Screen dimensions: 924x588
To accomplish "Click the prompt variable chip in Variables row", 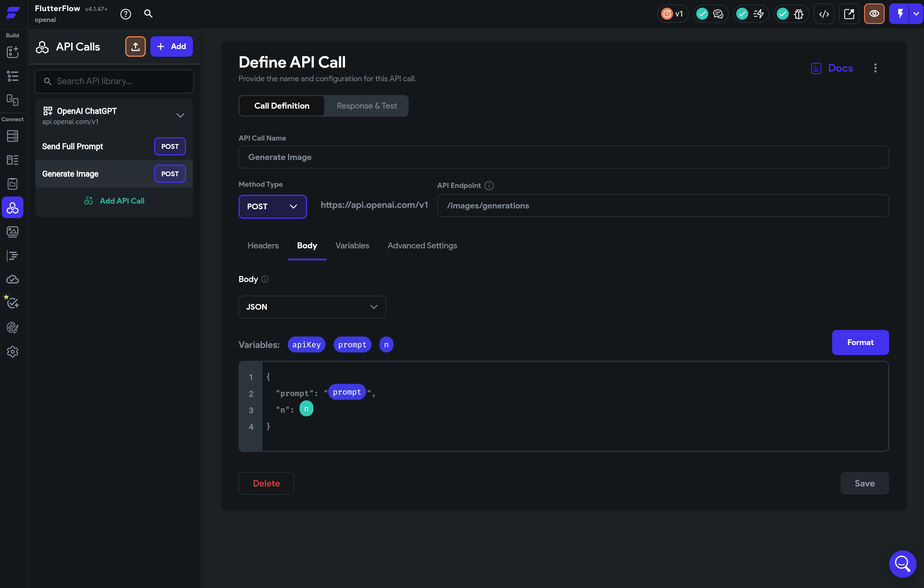I will pos(352,344).
